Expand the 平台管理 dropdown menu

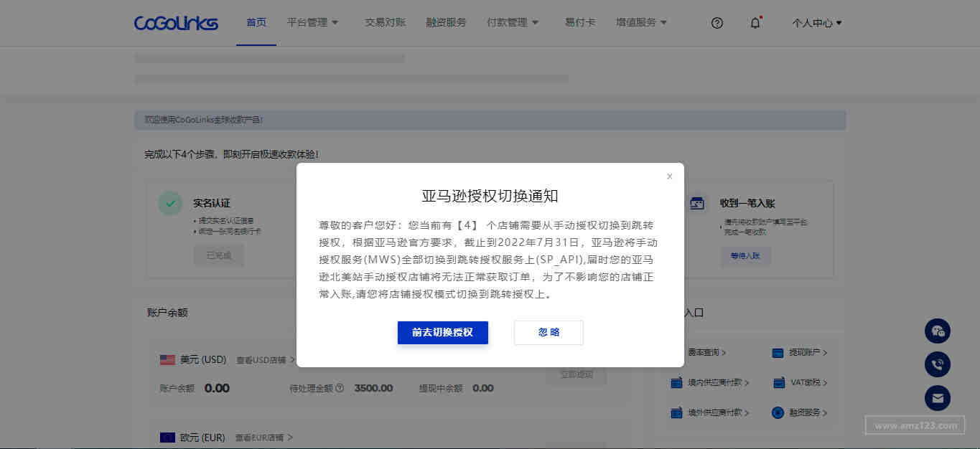[x=312, y=23]
